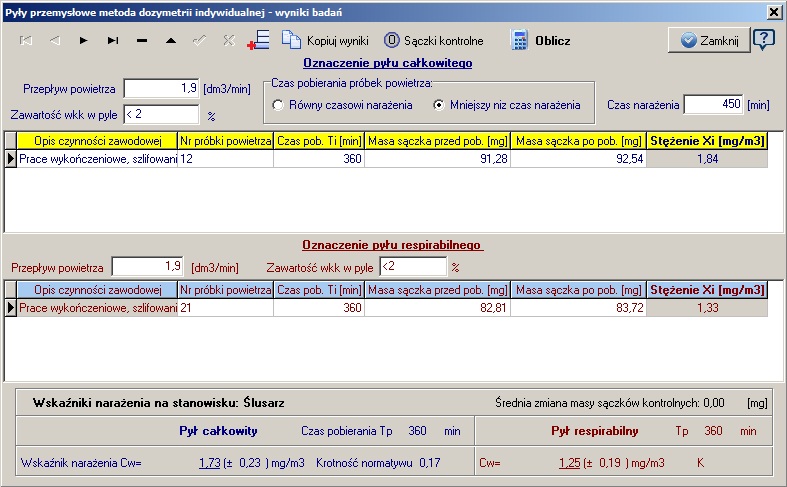The height and width of the screenshot is (487, 787).
Task: Open Sączki kontrolne
Action: tap(434, 41)
